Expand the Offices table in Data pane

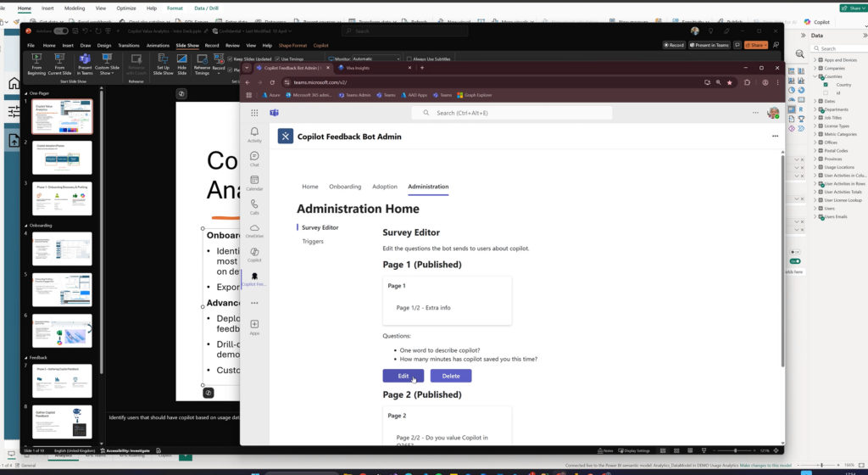click(x=815, y=142)
